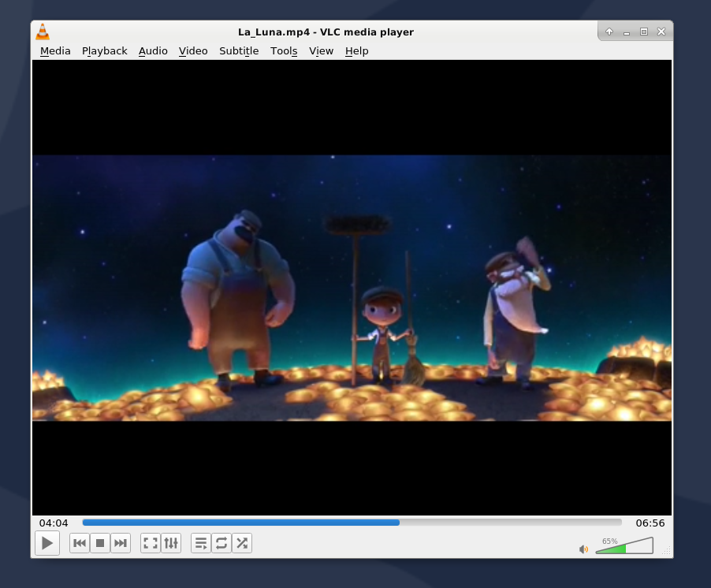Click the unplayed part of seek bar
The width and height of the screenshot is (711, 588).
click(x=512, y=522)
